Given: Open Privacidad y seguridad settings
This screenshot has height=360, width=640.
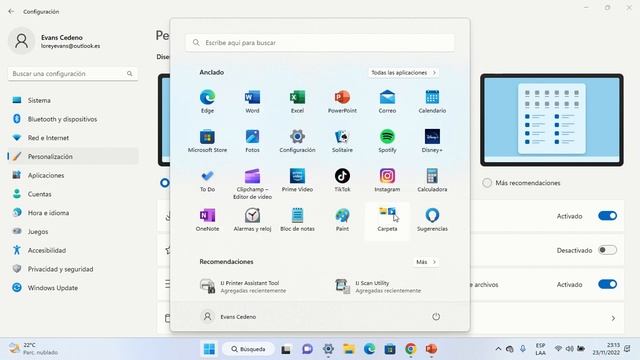Looking at the screenshot, I should point(73,269).
